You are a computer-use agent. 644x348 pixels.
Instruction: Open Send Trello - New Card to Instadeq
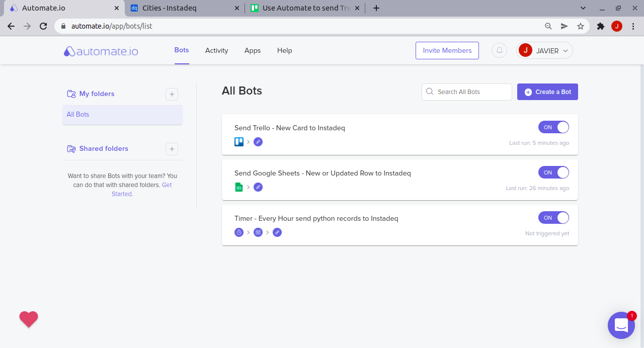click(290, 128)
